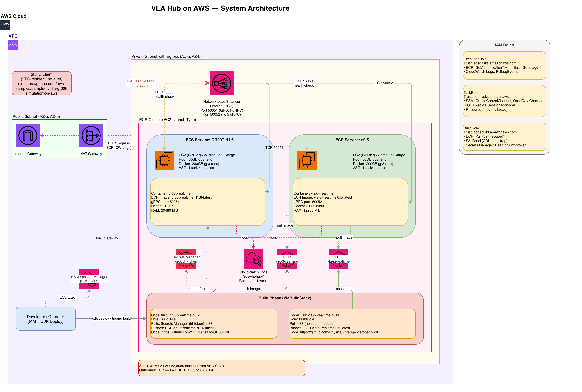Click the vla-pi-realtime container box
582x392 pixels.
click(x=350, y=202)
